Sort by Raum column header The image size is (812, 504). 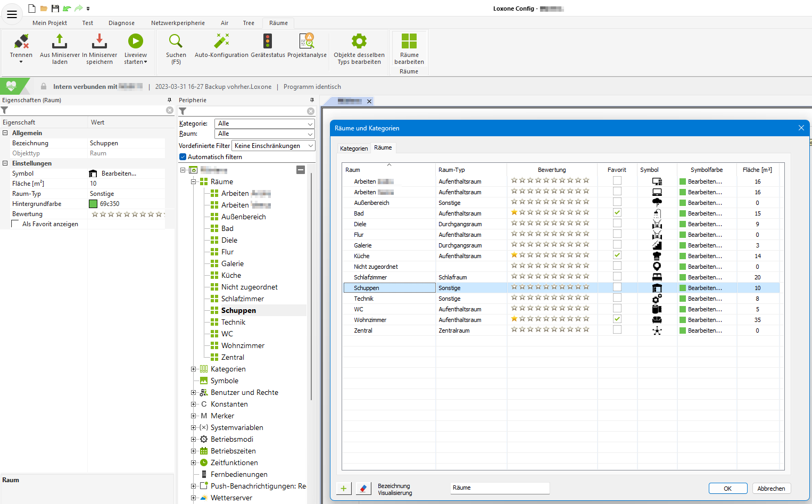click(389, 170)
